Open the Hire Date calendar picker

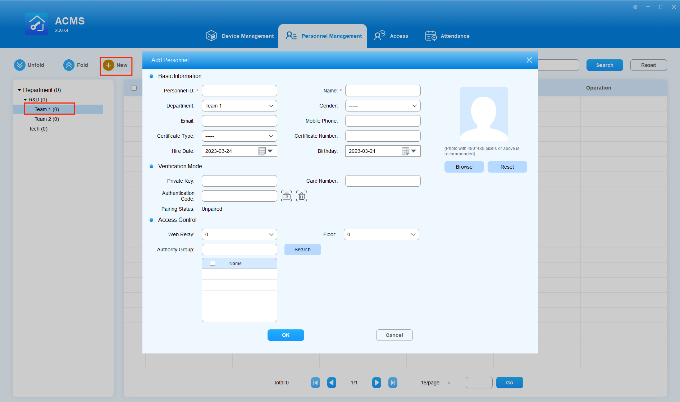click(x=263, y=151)
